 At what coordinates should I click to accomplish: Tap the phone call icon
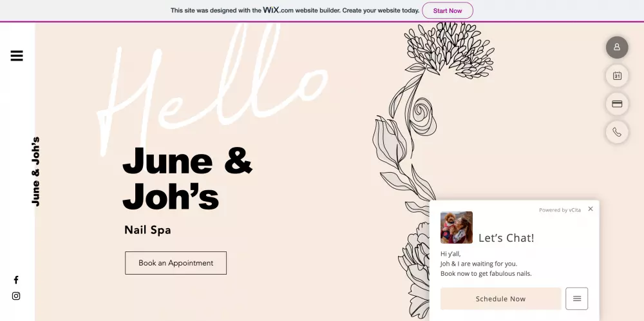point(617,132)
